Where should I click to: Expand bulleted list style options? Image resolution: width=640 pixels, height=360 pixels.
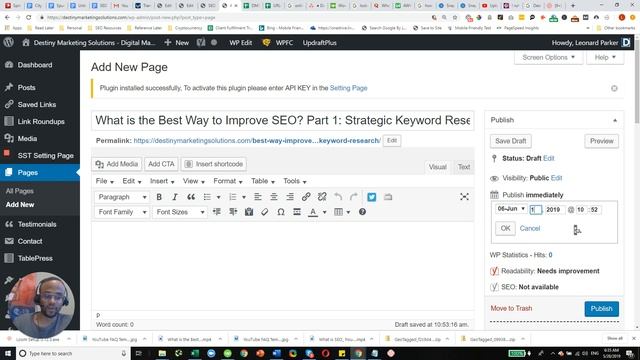point(219,197)
